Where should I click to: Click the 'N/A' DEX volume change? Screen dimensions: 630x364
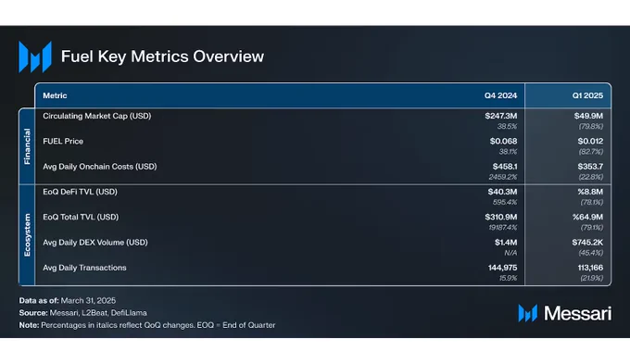pyautogui.click(x=510, y=253)
